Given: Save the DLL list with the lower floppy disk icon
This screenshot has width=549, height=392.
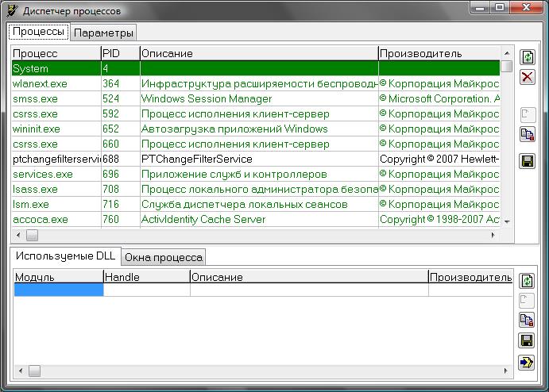Looking at the screenshot, I should (x=527, y=340).
